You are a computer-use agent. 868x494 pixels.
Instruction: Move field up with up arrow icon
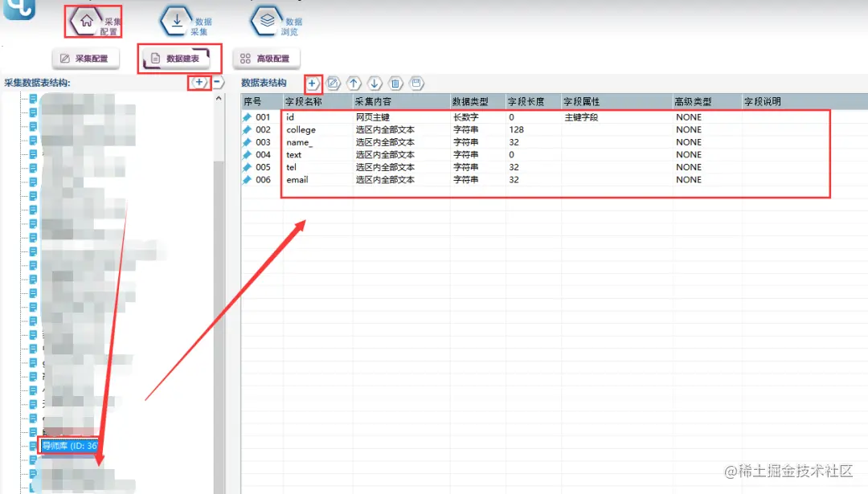tap(354, 84)
